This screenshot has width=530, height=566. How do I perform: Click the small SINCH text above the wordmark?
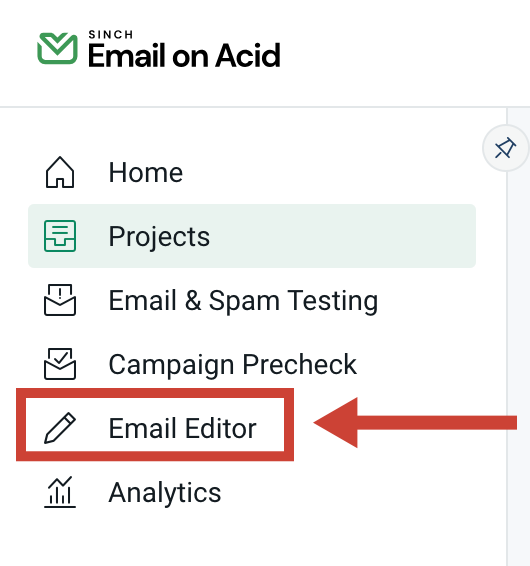tap(110, 35)
